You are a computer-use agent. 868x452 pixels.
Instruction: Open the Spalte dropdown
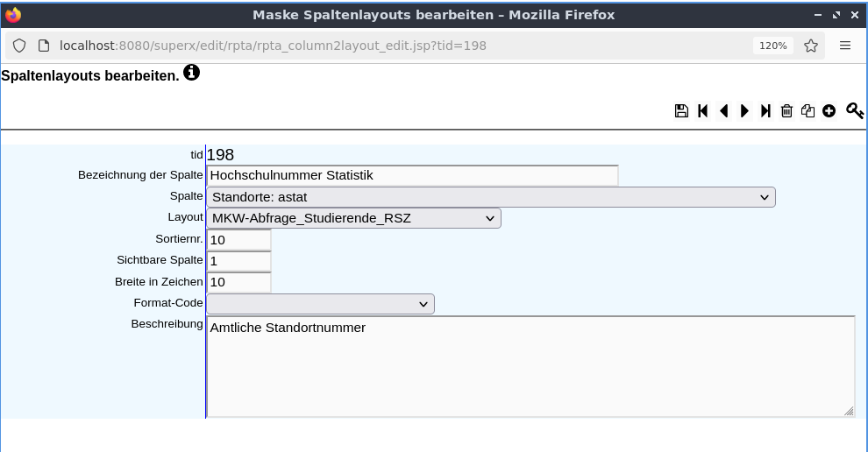coord(491,197)
